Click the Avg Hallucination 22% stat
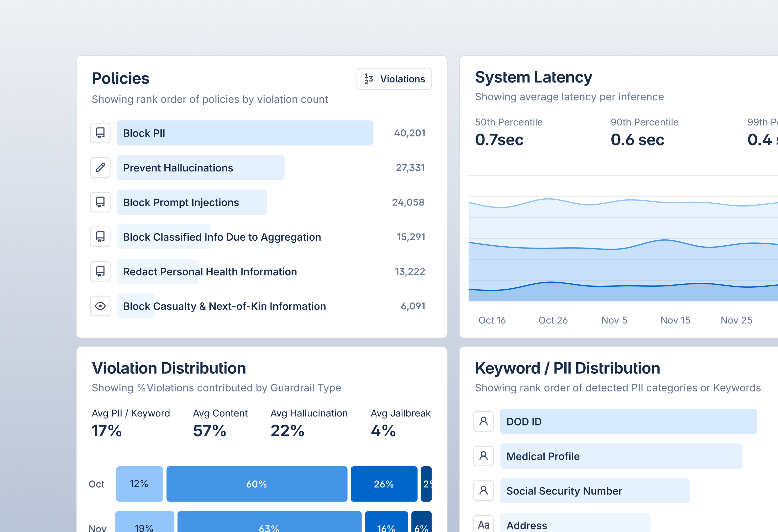 point(309,423)
